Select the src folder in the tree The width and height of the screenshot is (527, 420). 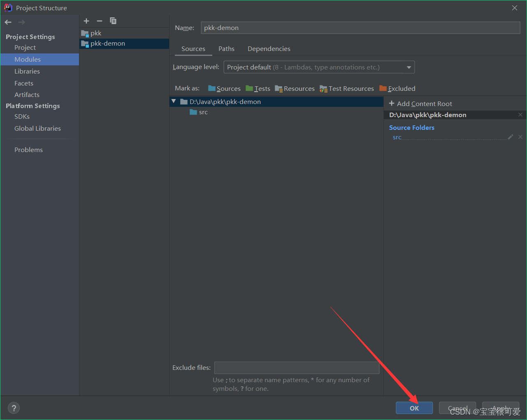click(199, 112)
